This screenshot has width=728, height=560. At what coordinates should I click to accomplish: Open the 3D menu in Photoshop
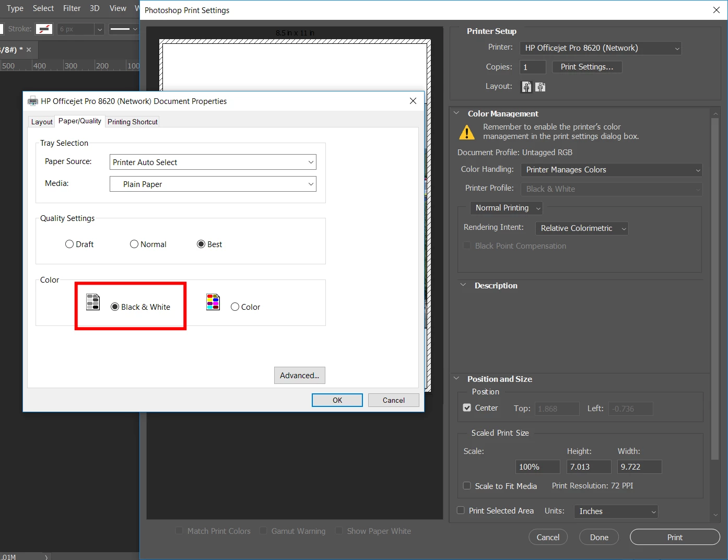(95, 8)
